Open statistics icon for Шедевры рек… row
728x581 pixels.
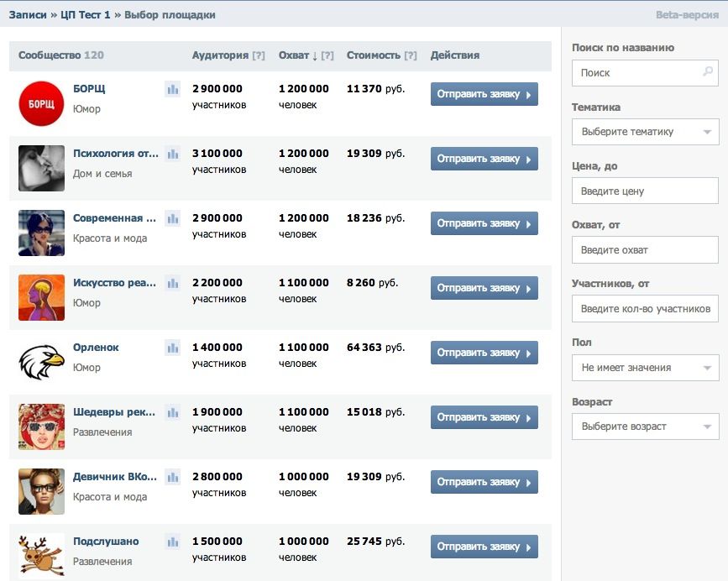point(173,412)
